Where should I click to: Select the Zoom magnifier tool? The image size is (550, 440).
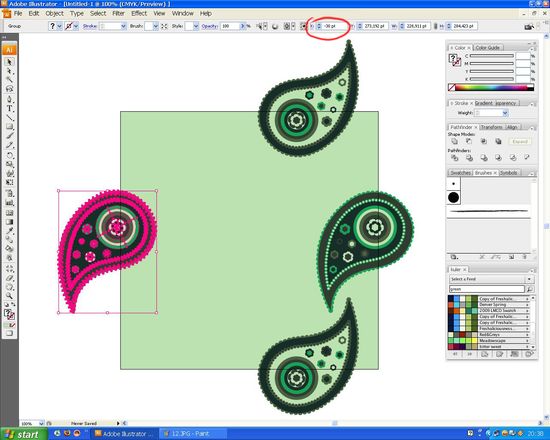coord(9,296)
